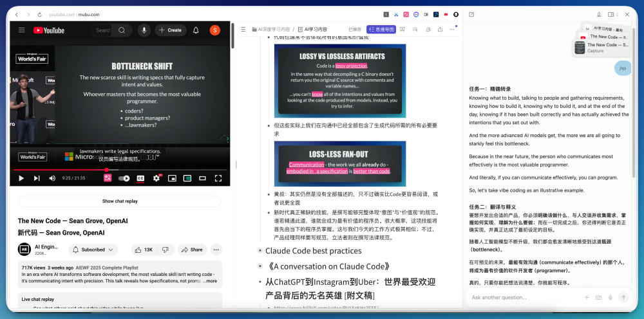Image resolution: width=644 pixels, height=319 pixels.
Task: Click the green-accent picture-in-picture icon
Action: 187,178
